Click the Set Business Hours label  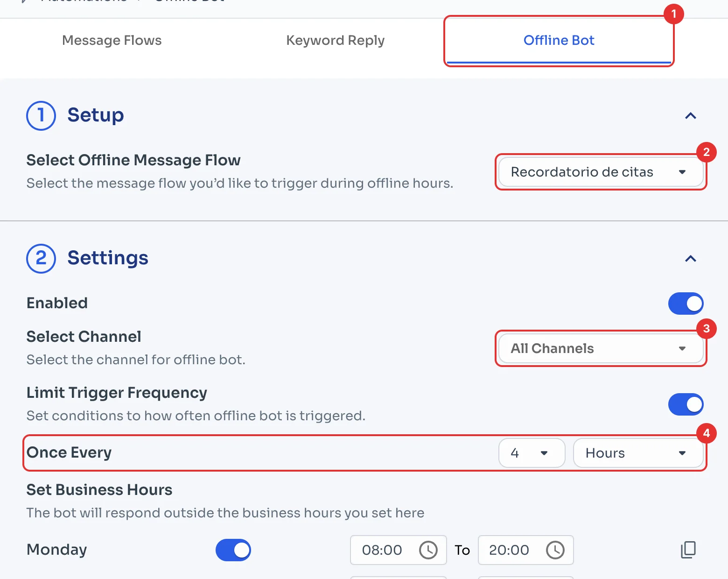99,490
